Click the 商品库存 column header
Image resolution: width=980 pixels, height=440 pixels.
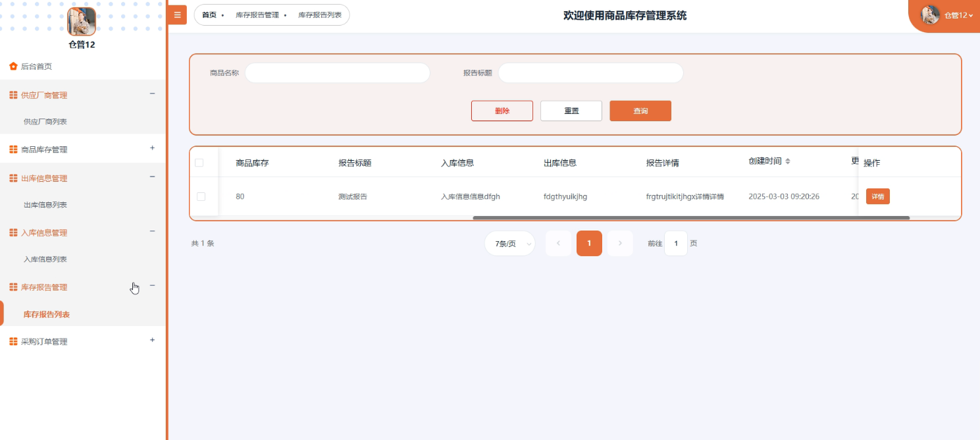point(252,163)
